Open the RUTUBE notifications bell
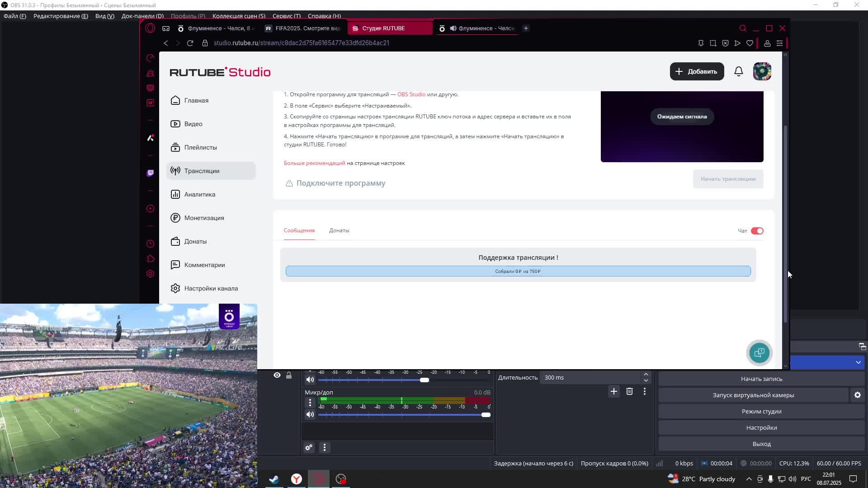The width and height of the screenshot is (868, 488). 739,71
